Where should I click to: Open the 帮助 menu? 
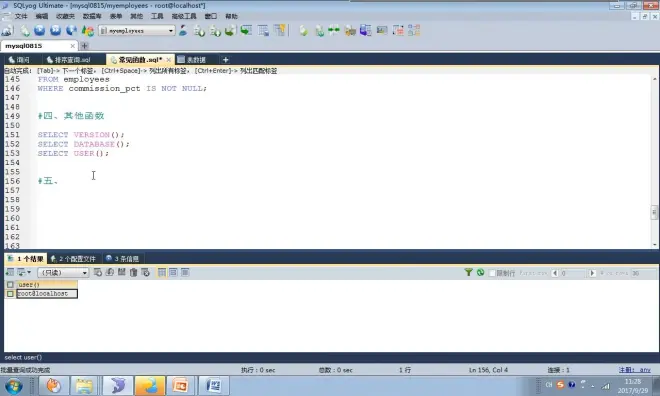point(232,16)
